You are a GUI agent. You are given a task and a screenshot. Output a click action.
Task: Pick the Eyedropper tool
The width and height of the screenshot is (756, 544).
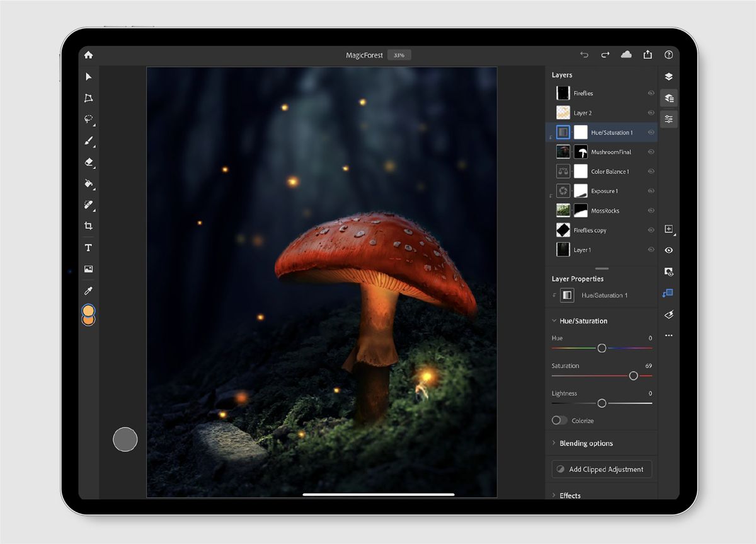(x=88, y=290)
